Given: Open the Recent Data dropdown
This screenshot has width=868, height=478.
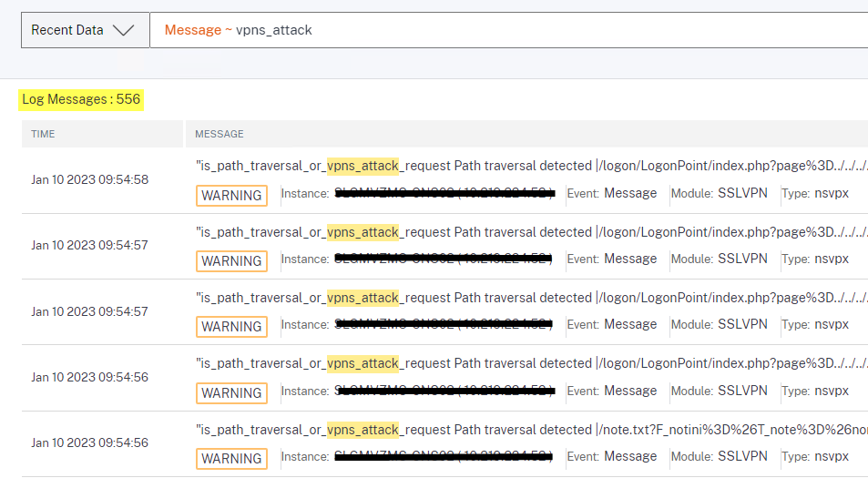Looking at the screenshot, I should [x=86, y=30].
